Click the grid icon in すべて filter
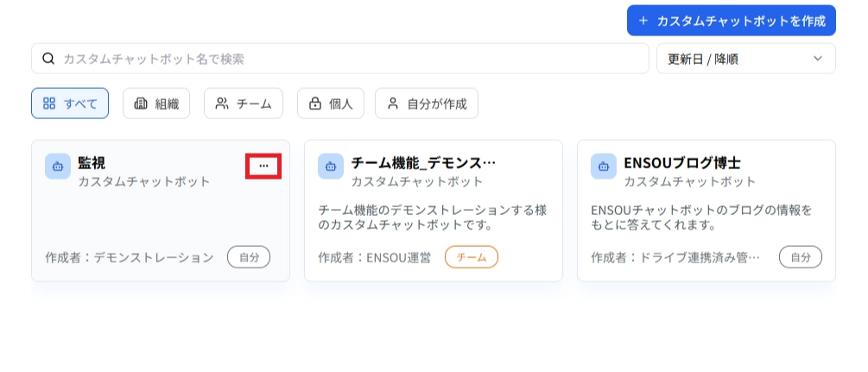The image size is (868, 372). pos(49,104)
